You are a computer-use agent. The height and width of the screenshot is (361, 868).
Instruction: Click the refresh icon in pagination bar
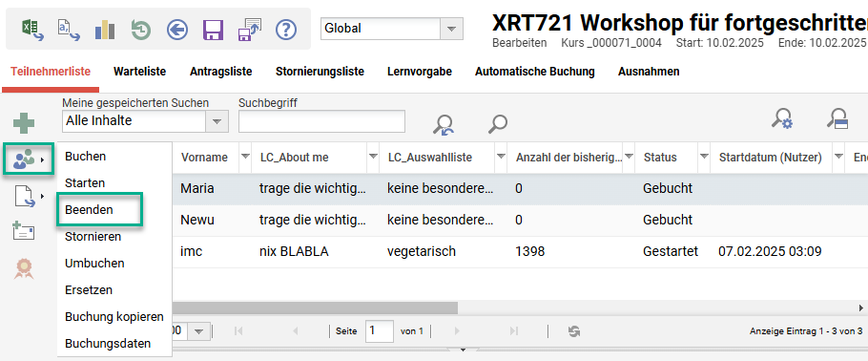(574, 331)
